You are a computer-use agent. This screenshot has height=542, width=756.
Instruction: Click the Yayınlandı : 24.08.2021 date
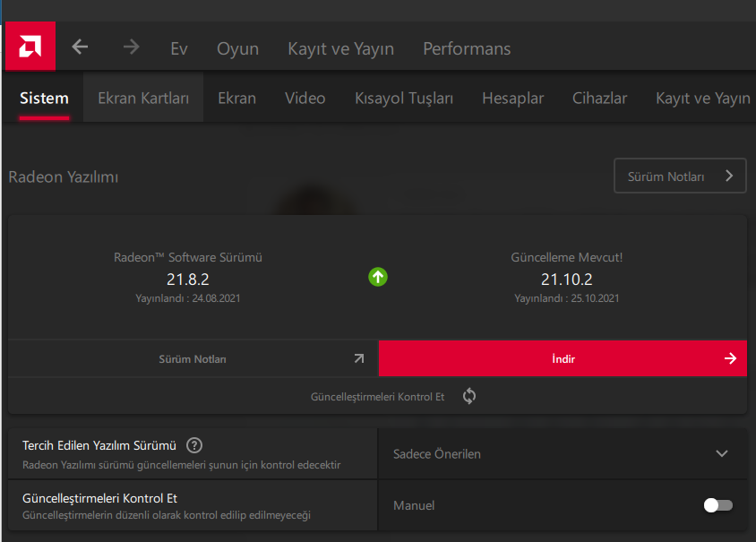[187, 298]
